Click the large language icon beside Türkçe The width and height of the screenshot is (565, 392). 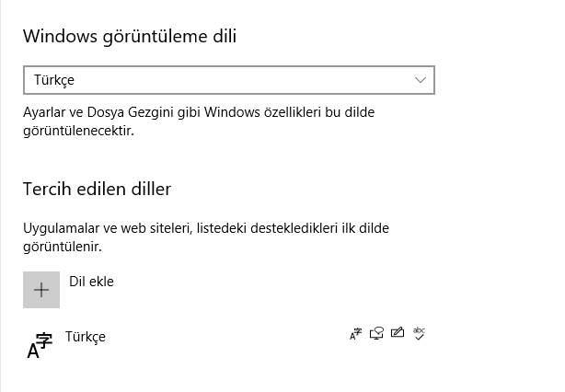39,345
